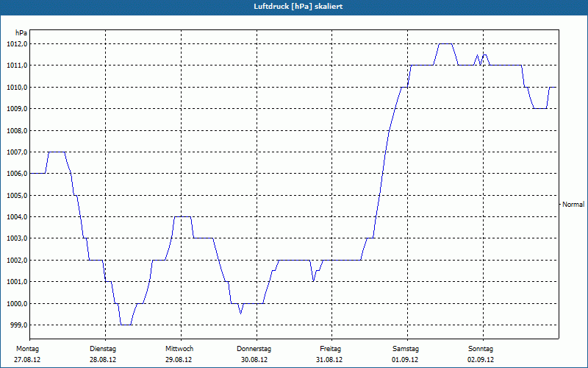This screenshot has width=588, height=368.
Task: Click the date 02.09.12
Action: click(x=481, y=360)
